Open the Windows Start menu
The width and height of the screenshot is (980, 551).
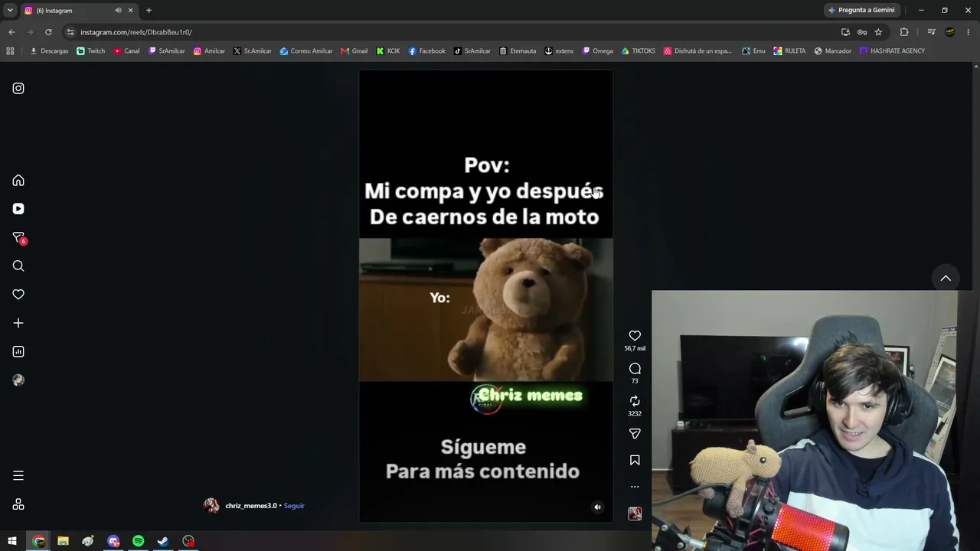pos(12,541)
